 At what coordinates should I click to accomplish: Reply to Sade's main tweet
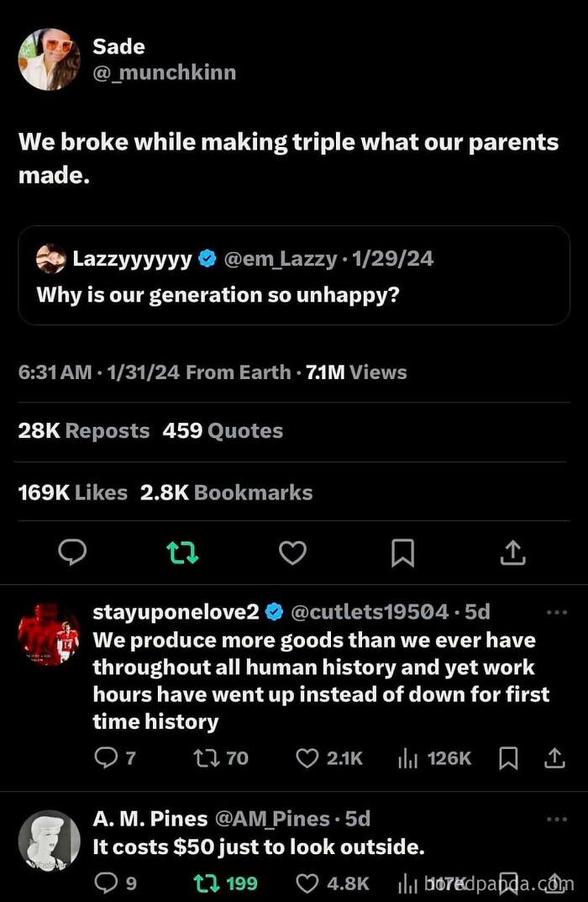73,552
